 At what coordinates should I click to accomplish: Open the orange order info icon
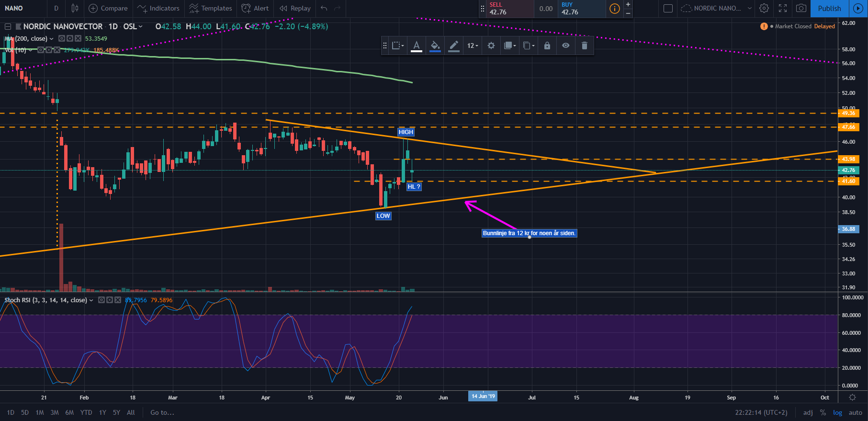(x=615, y=9)
